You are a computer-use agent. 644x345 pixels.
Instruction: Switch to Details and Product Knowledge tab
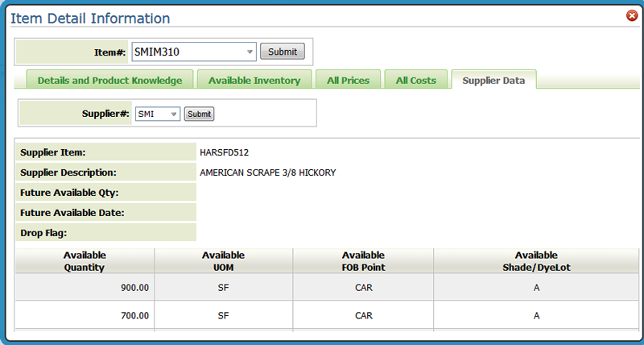pyautogui.click(x=109, y=81)
